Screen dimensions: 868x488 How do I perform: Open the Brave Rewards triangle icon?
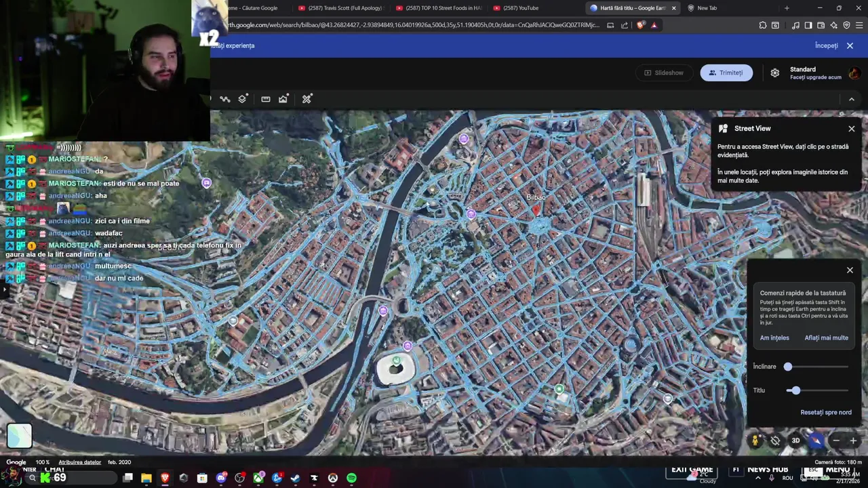pyautogui.click(x=654, y=25)
